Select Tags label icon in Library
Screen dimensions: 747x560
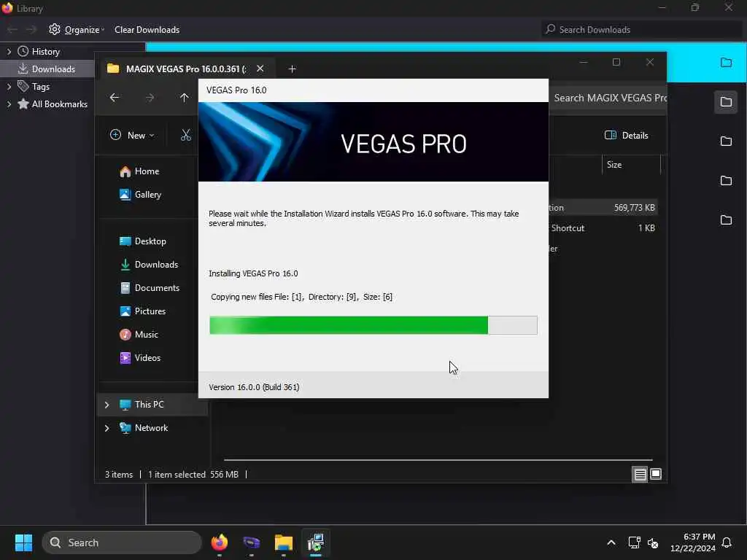[x=23, y=86]
